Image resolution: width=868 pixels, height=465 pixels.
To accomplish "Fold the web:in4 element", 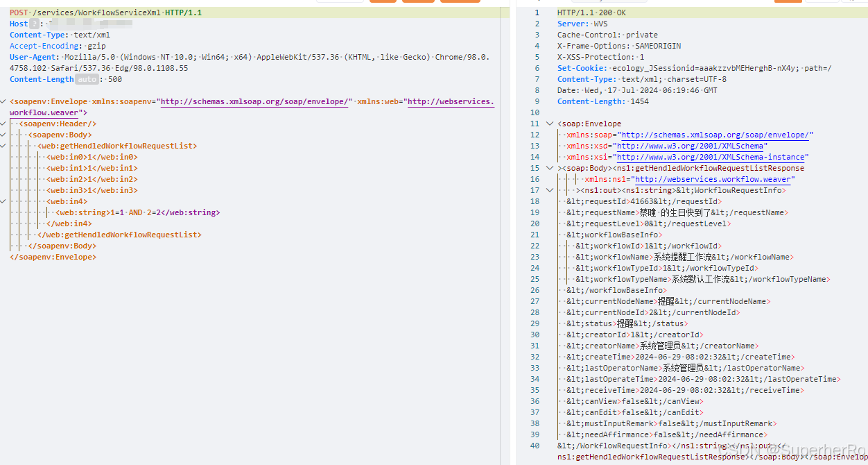I will tap(4, 201).
